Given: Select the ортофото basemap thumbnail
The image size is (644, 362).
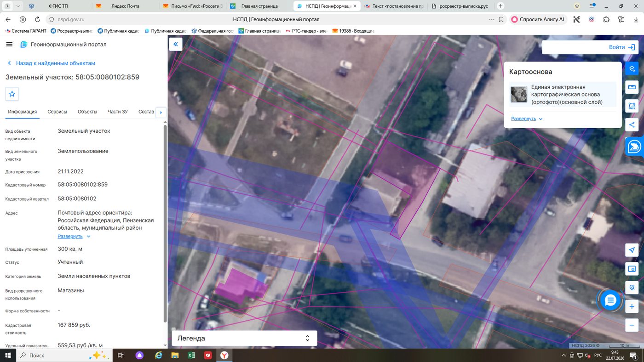Looking at the screenshot, I should pos(519,94).
